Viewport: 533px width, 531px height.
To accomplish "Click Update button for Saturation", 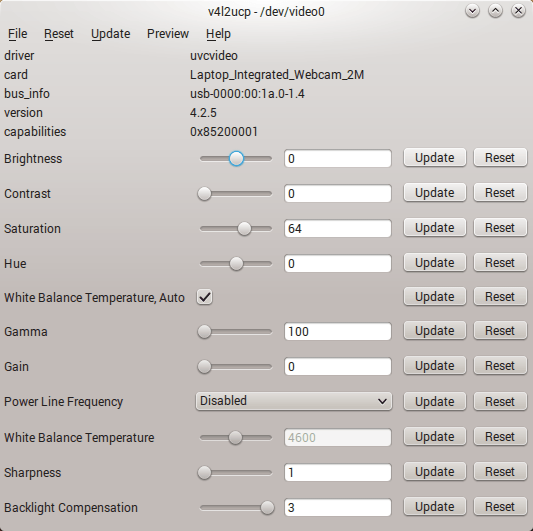I will 434,228.
